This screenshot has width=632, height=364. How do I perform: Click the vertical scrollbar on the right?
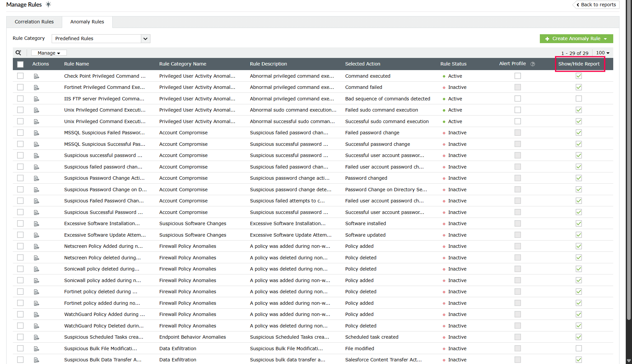(x=629, y=165)
